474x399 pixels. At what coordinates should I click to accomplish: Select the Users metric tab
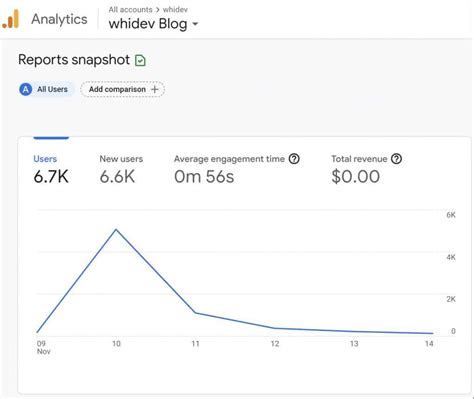pos(51,169)
